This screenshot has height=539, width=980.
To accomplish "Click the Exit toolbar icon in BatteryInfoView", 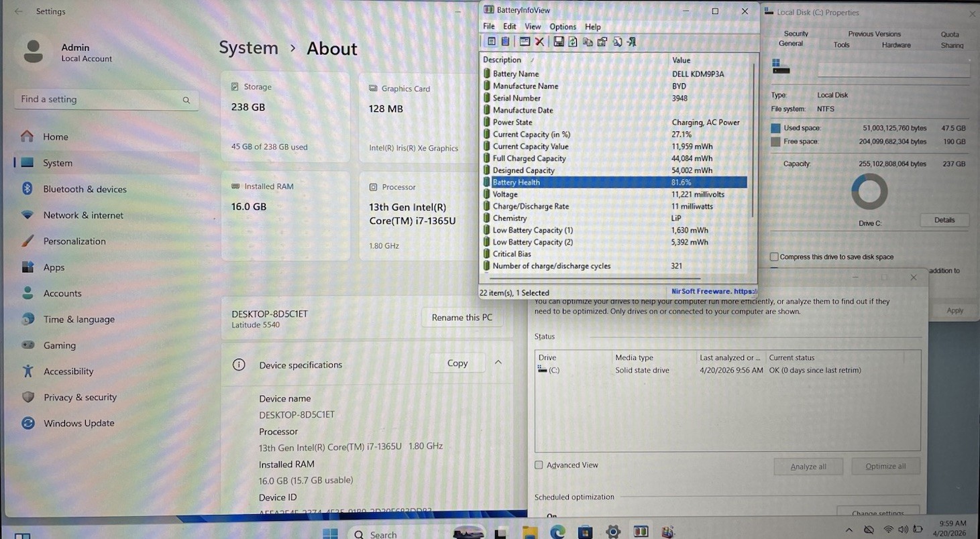I will point(631,42).
